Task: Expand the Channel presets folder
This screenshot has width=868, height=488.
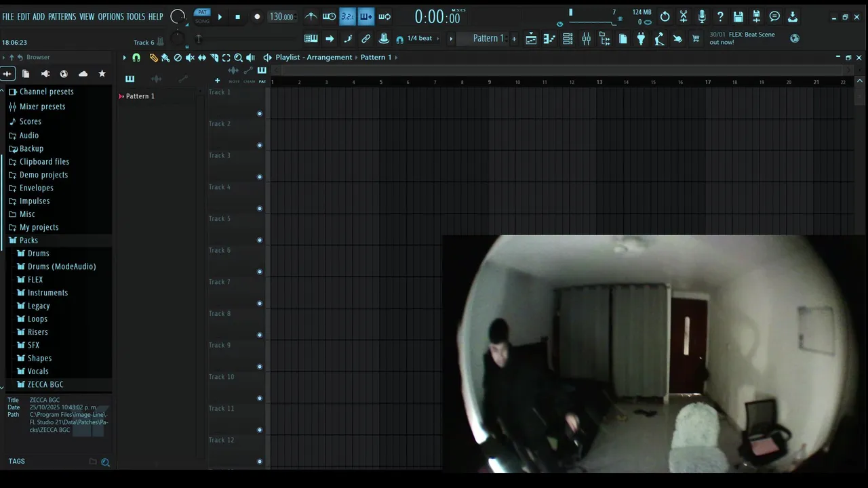Action: [x=46, y=91]
